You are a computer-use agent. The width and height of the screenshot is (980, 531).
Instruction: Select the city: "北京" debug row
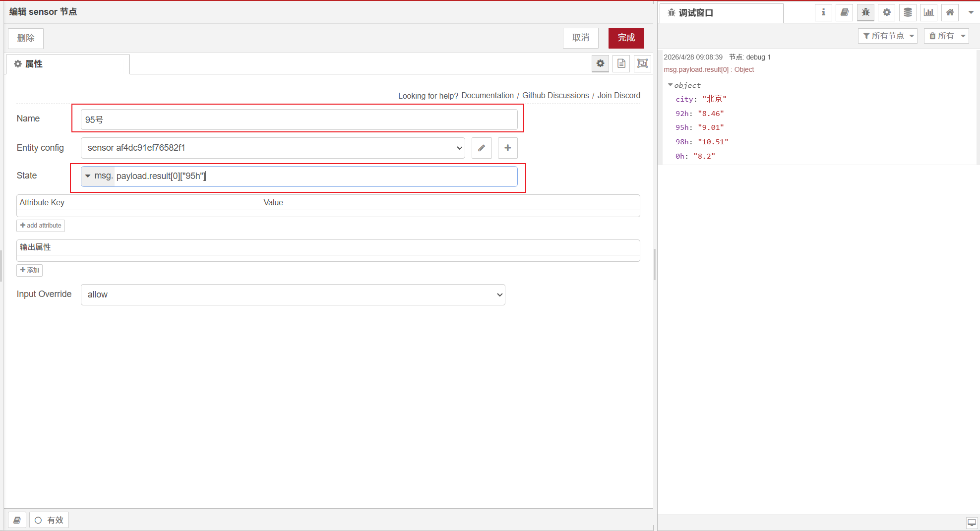pos(701,99)
